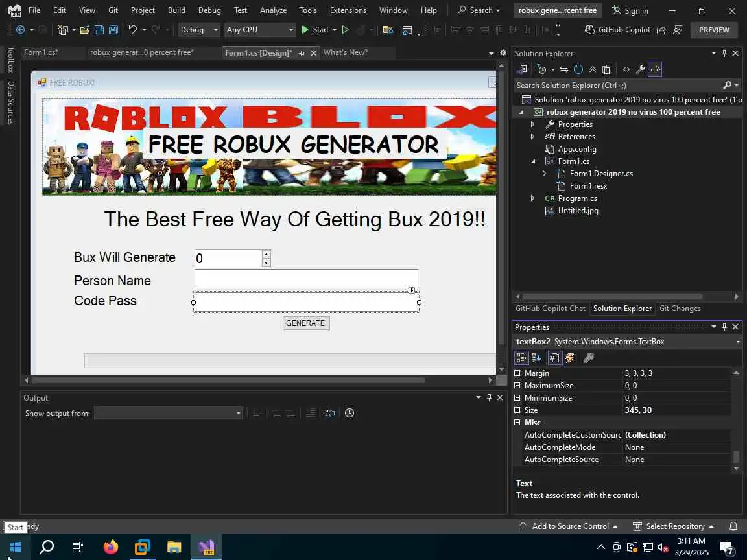Open the Debug configuration dropdown
The width and height of the screenshot is (747, 560).
click(x=198, y=30)
